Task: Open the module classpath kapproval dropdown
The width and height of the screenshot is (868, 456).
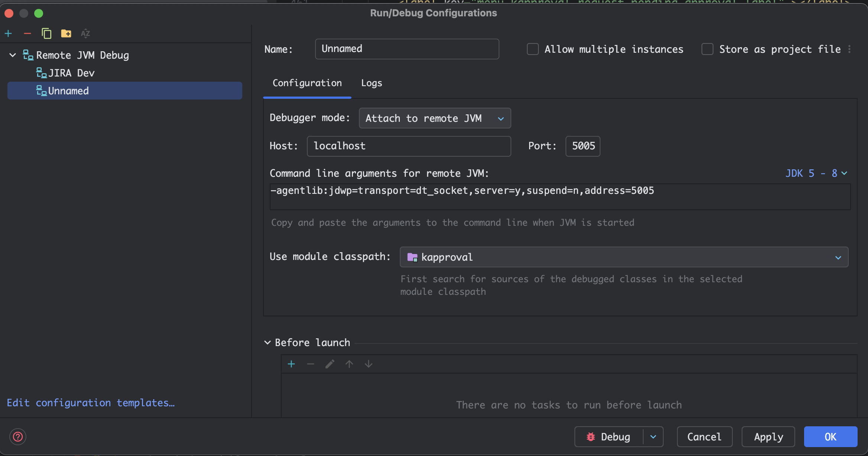Action: coord(624,257)
